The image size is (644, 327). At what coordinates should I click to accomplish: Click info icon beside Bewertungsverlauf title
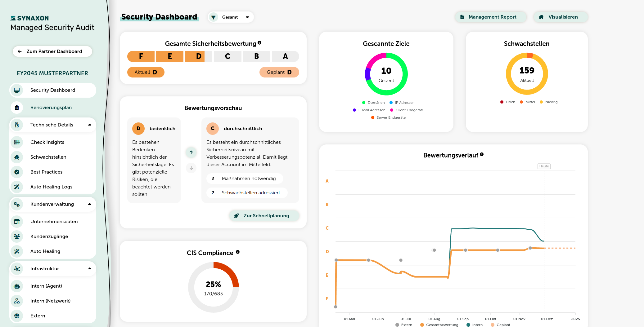click(x=482, y=154)
